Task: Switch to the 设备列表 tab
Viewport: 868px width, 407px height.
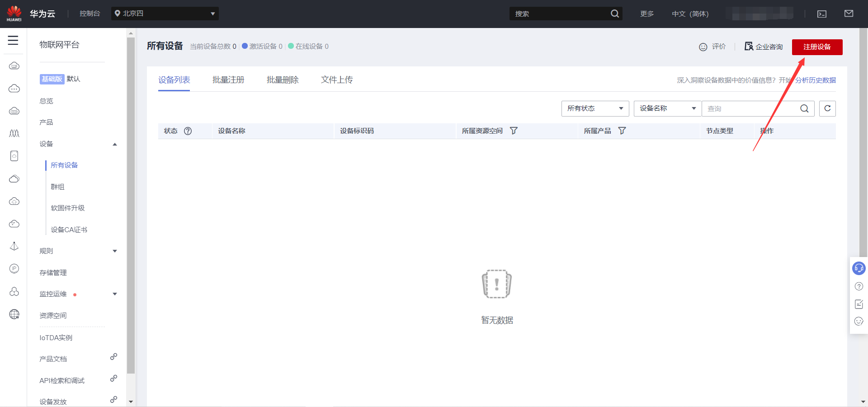Action: click(174, 80)
